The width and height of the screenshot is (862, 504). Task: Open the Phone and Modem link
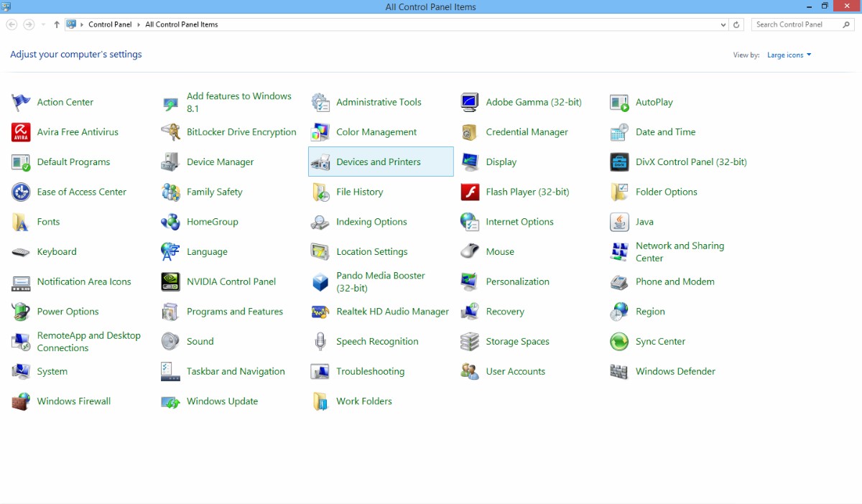coord(675,282)
